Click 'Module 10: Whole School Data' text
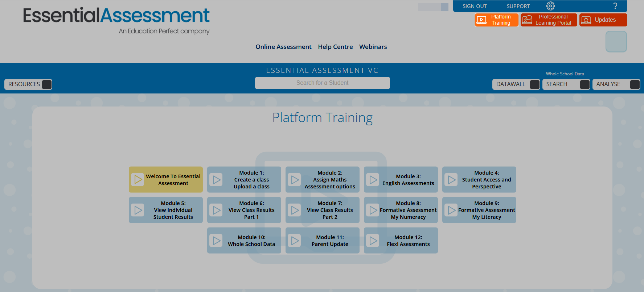 251,241
